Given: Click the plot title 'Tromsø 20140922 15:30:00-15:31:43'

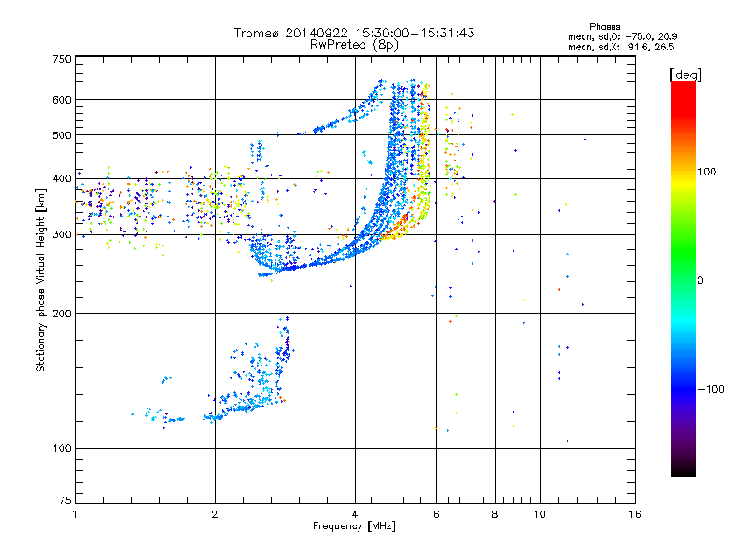Looking at the screenshot, I should click(x=355, y=33).
